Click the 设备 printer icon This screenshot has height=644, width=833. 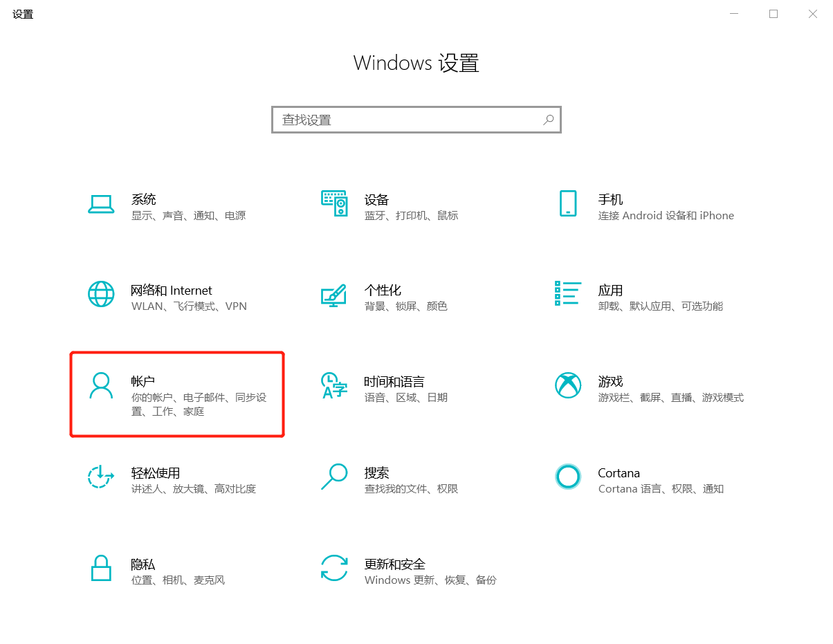[x=334, y=204]
